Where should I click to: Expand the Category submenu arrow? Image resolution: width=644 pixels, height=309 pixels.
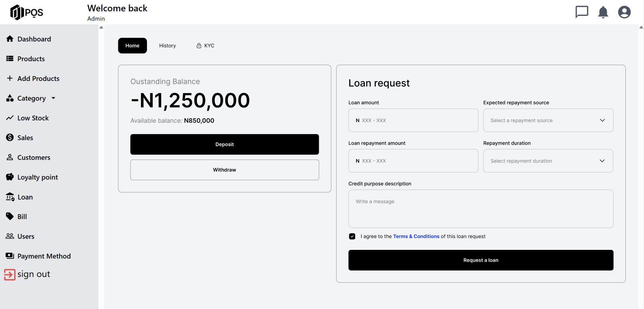53,98
